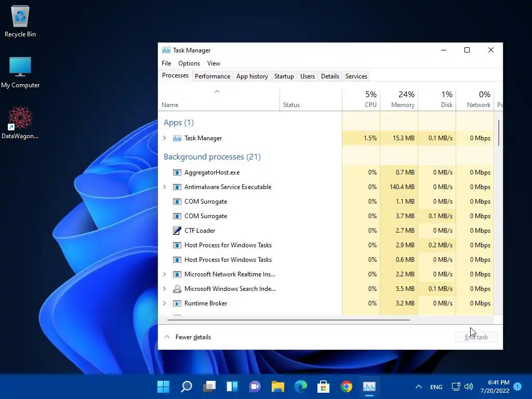Expand Microsoft Windows Search Indexer row
This screenshot has width=532, height=399.
(165, 289)
